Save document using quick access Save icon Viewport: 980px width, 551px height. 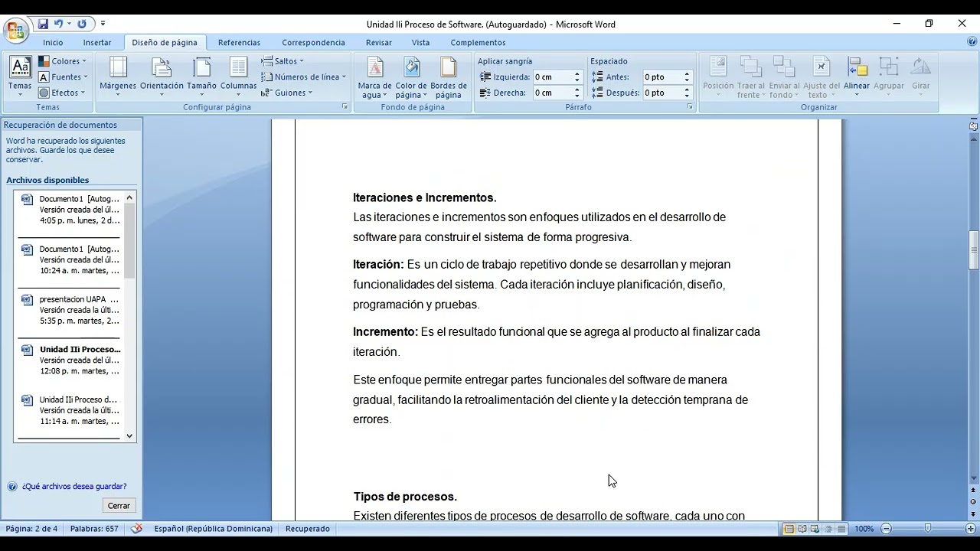pos(43,24)
